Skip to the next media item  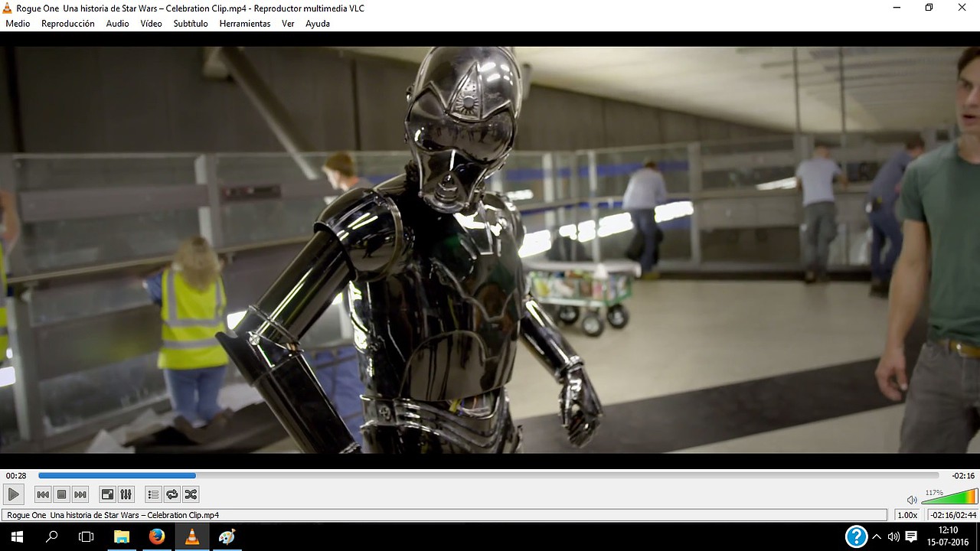tap(80, 494)
